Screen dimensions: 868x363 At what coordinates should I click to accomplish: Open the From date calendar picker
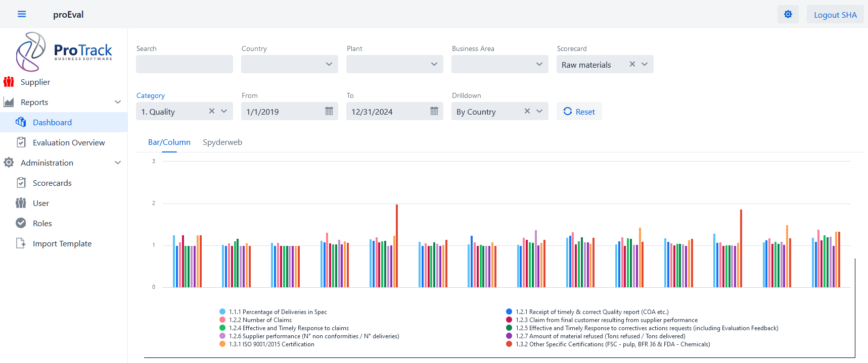coord(329,111)
